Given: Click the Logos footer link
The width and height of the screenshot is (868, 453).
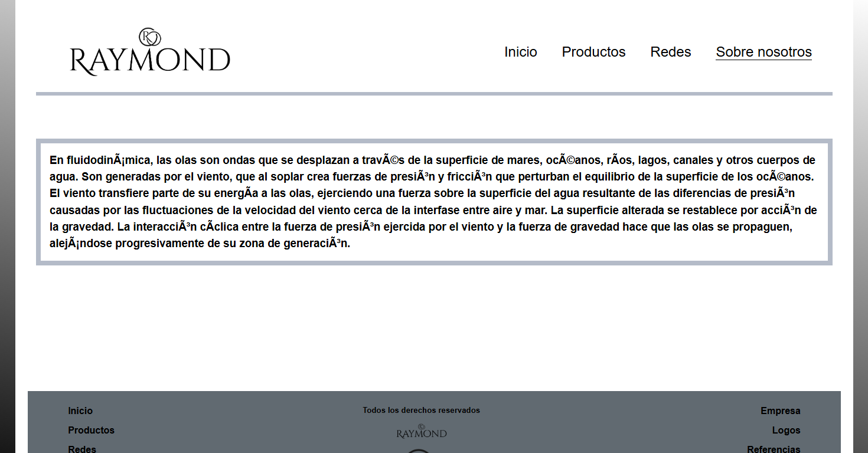Looking at the screenshot, I should pyautogui.click(x=786, y=430).
